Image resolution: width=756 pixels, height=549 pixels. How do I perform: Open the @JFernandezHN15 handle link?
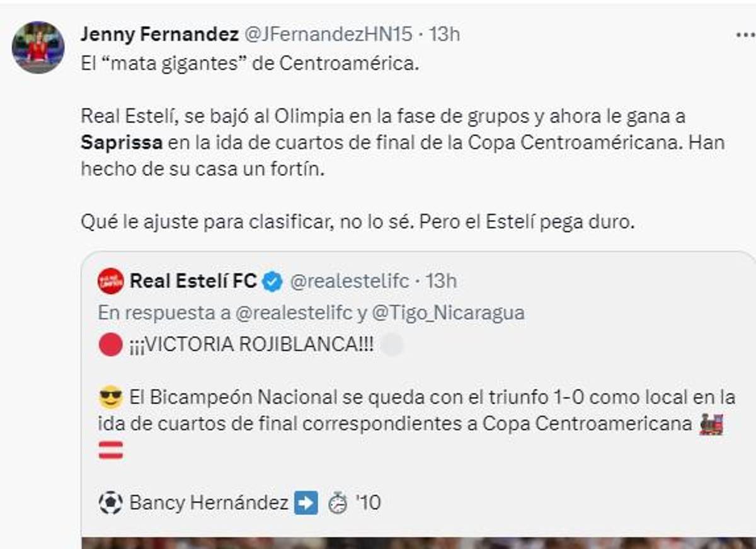(x=327, y=34)
